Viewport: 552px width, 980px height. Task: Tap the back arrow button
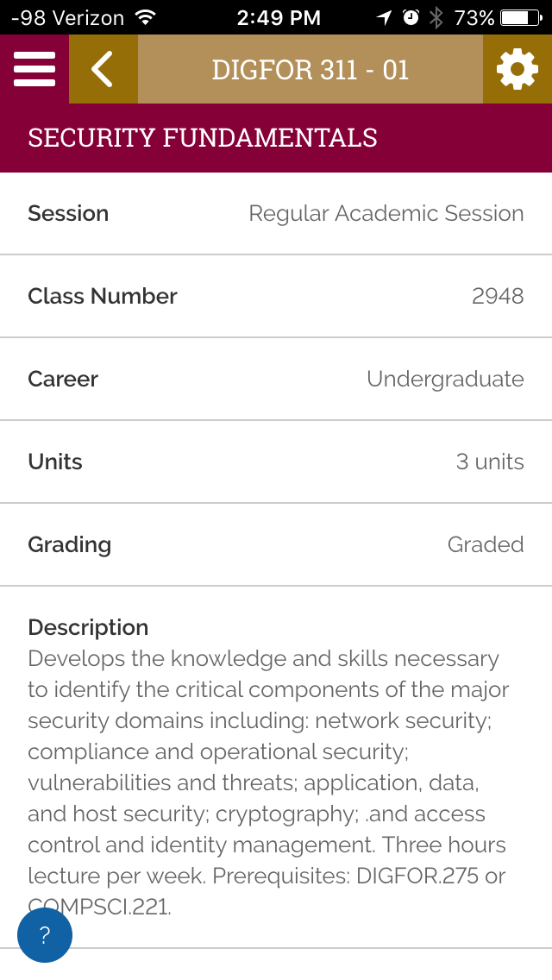(103, 69)
